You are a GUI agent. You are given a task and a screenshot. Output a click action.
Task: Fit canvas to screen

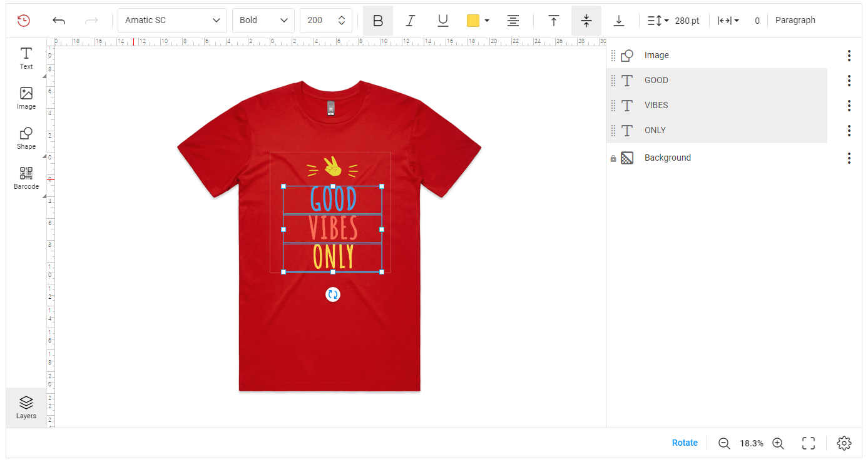[x=809, y=443]
